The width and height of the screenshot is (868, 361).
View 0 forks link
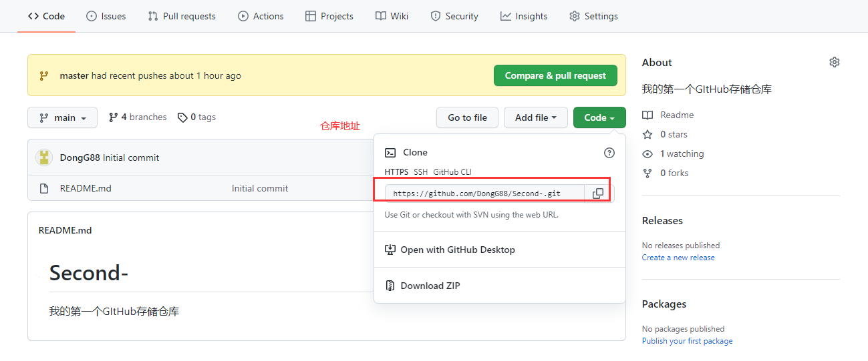pyautogui.click(x=674, y=173)
